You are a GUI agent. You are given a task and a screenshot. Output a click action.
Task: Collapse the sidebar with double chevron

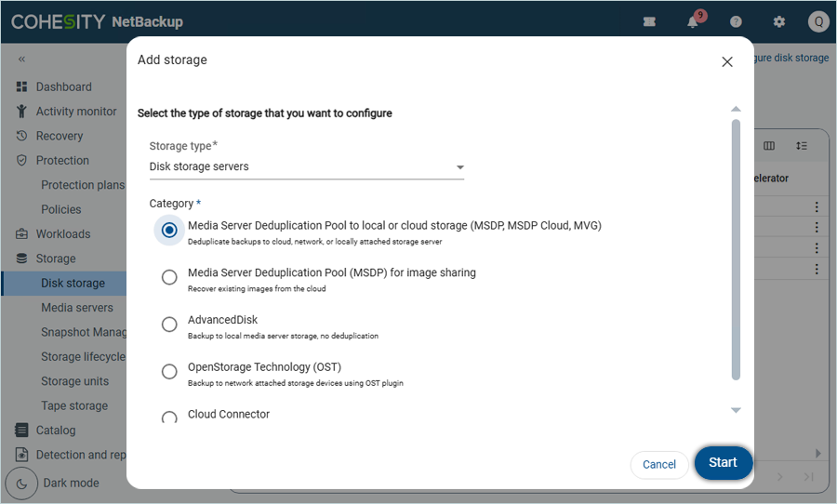coord(21,60)
